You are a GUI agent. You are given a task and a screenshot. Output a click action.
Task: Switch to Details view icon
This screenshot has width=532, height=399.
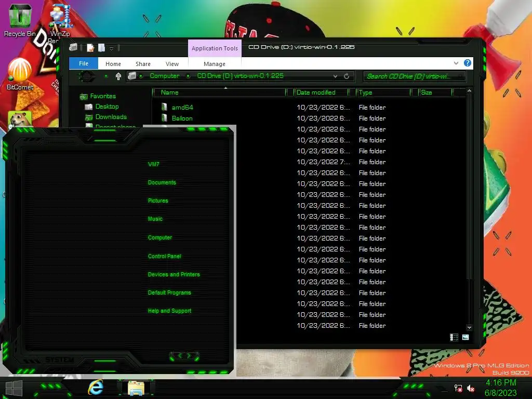[x=454, y=337]
